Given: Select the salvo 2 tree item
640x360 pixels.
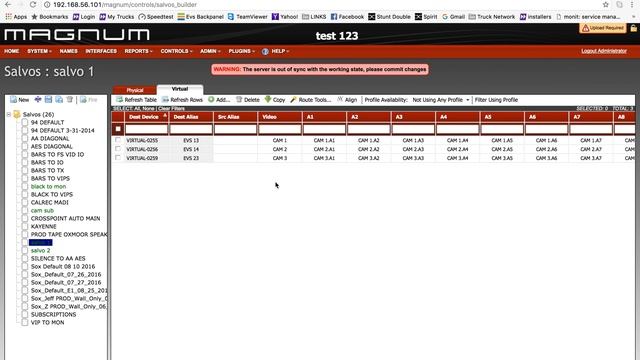Looking at the screenshot, I should pyautogui.click(x=40, y=250).
